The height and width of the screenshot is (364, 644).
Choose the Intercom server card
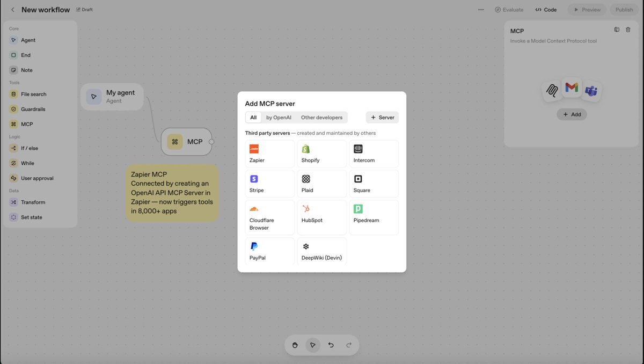click(374, 154)
